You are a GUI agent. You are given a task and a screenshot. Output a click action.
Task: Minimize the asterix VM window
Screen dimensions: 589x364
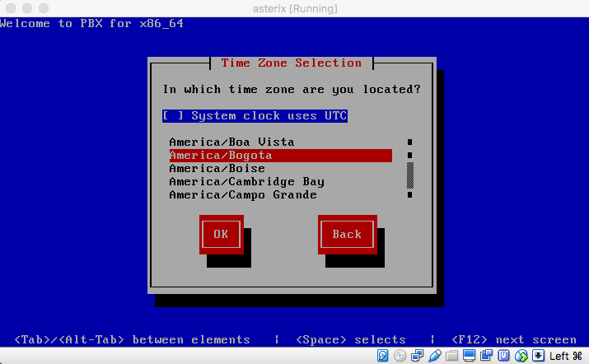coord(27,8)
